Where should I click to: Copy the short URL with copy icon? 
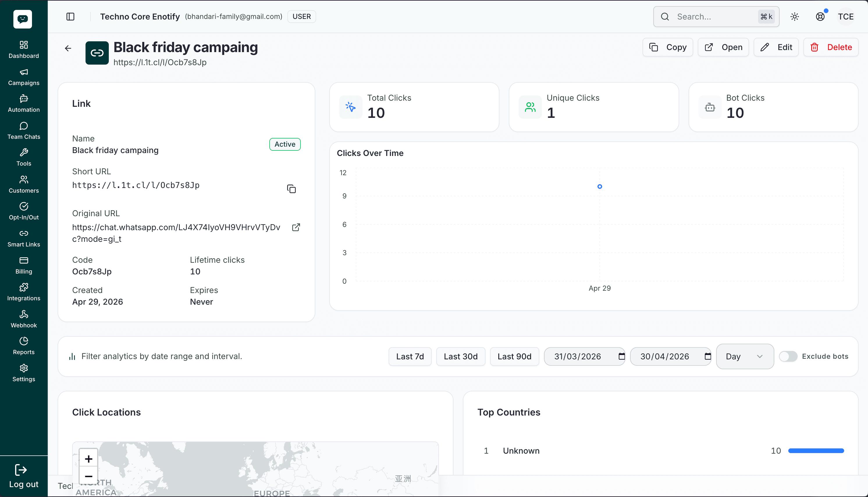click(x=291, y=189)
